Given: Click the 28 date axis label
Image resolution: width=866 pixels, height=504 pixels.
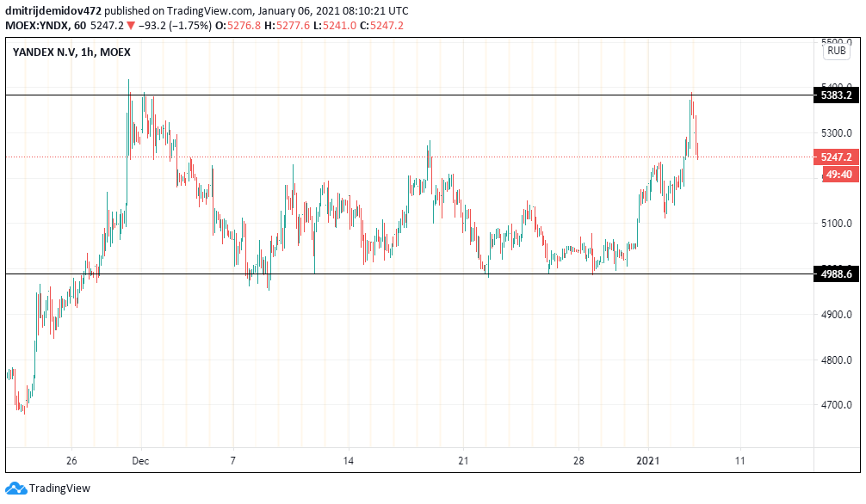Looking at the screenshot, I should (x=578, y=460).
